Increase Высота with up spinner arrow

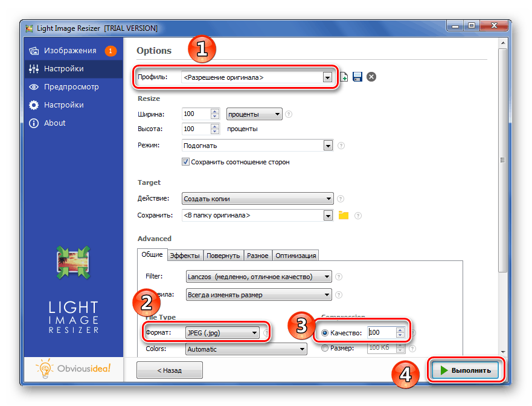[x=215, y=126]
